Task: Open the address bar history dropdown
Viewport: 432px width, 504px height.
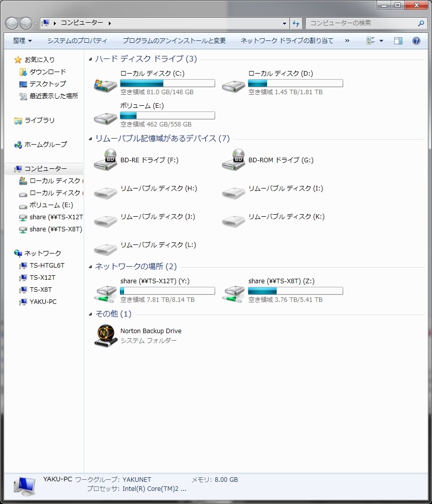Action: click(284, 23)
